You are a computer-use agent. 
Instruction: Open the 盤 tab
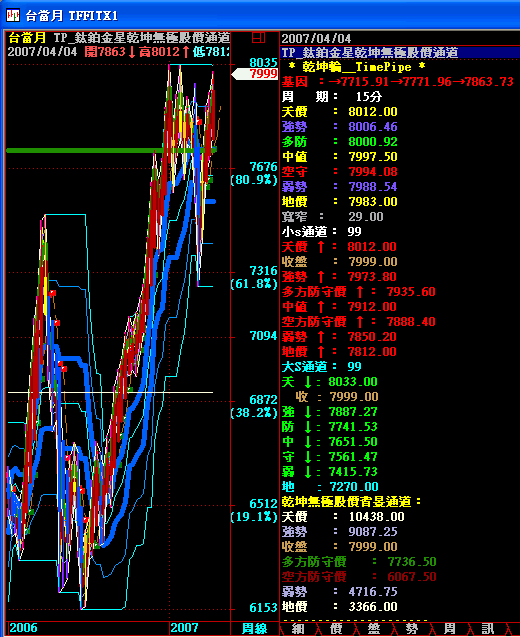tap(374, 628)
